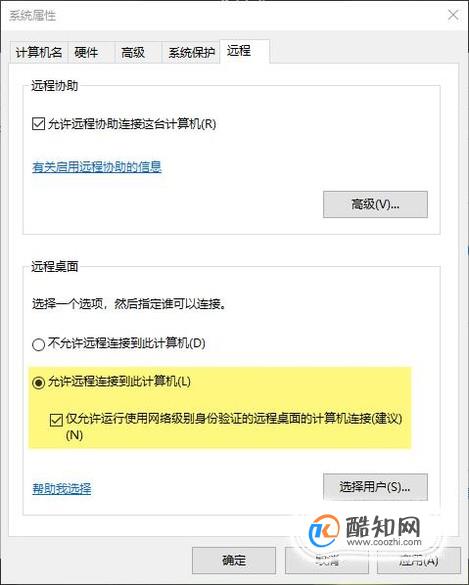The image size is (469, 585).
Task: Click the 高级(V)... button
Action: coord(375,204)
